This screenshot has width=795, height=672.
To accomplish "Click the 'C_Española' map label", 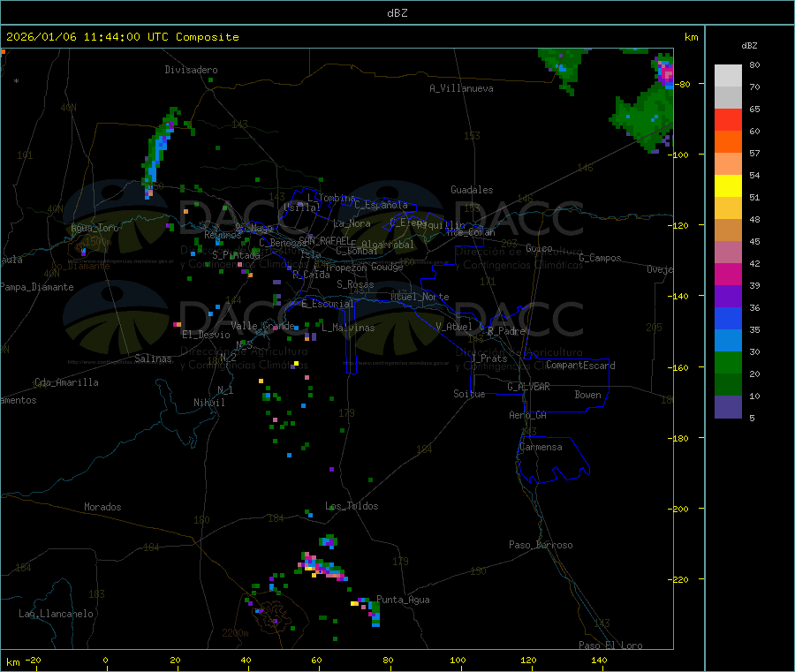I will (x=381, y=205).
